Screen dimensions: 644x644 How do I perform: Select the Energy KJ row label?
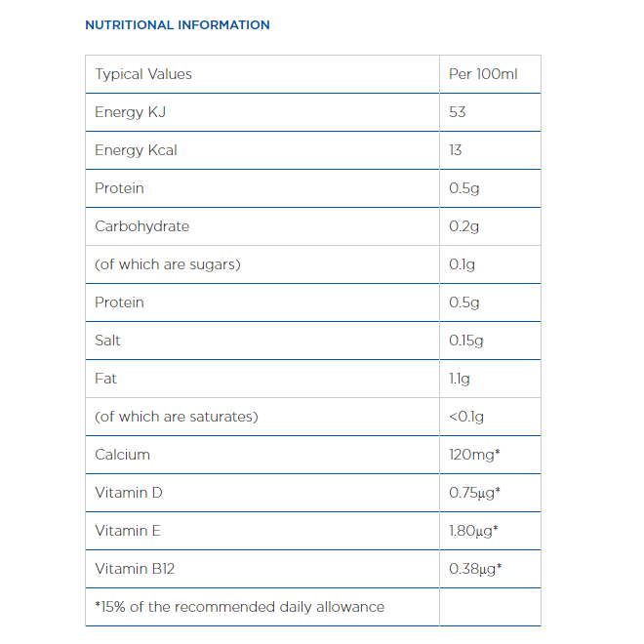point(130,112)
